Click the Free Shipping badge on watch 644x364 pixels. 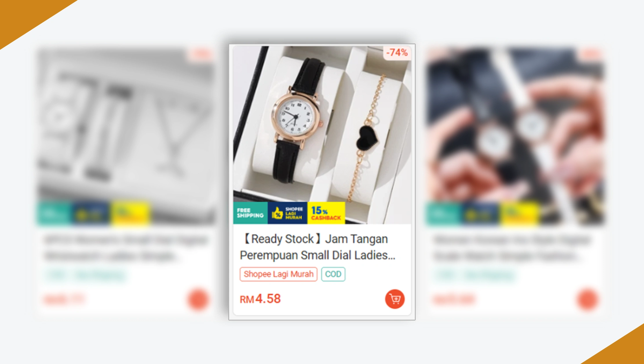[250, 213]
